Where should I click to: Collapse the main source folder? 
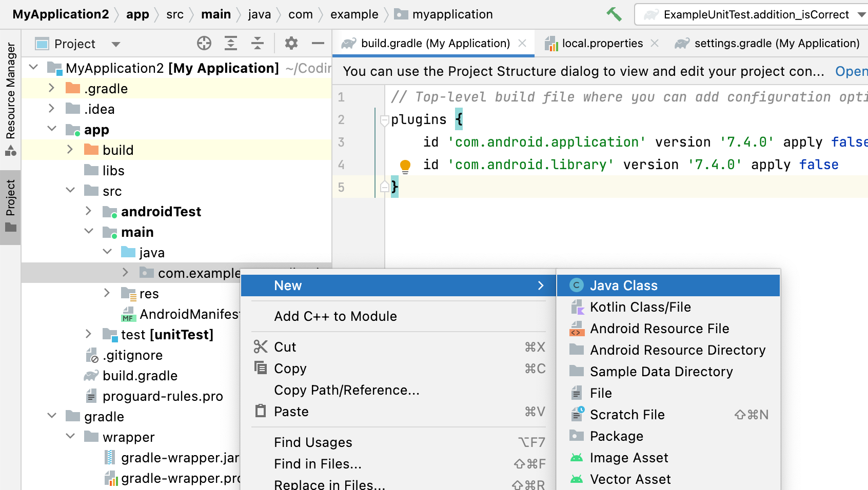tap(89, 231)
